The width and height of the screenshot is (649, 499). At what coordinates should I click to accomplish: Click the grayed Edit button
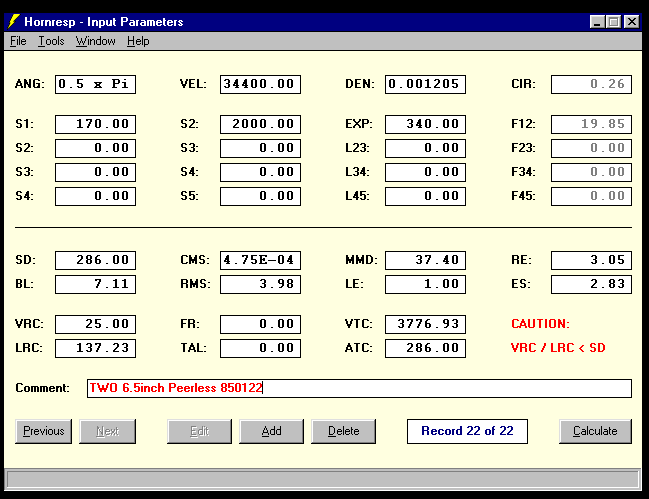(x=200, y=431)
